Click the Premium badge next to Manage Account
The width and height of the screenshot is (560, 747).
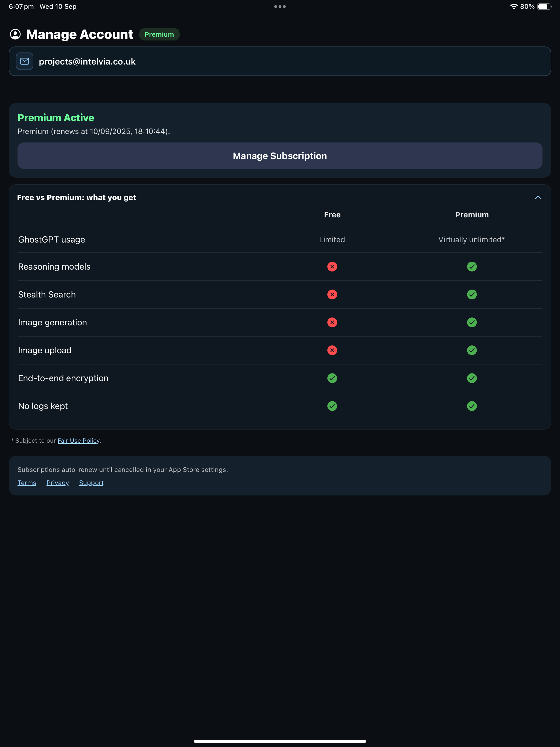[x=159, y=34]
